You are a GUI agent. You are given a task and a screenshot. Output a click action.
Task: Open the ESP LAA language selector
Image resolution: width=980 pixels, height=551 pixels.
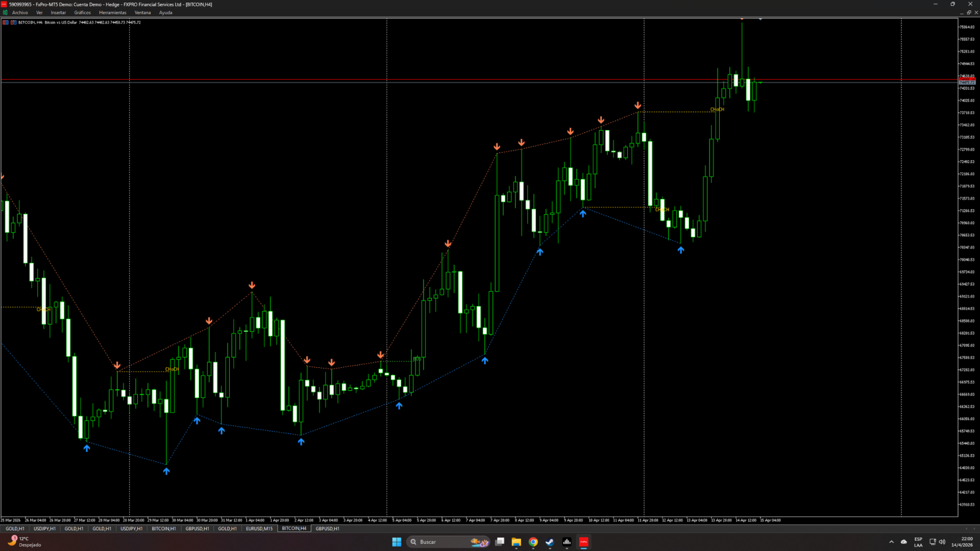click(x=918, y=542)
